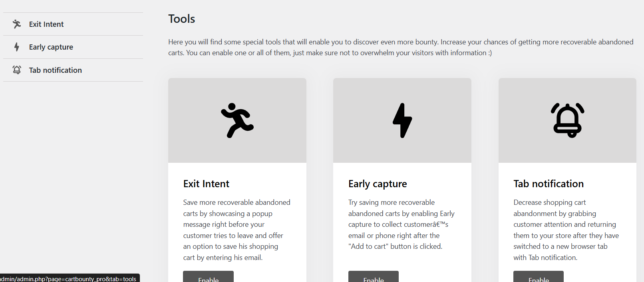The image size is (644, 282).
Task: Click the Tools page heading
Action: (182, 19)
